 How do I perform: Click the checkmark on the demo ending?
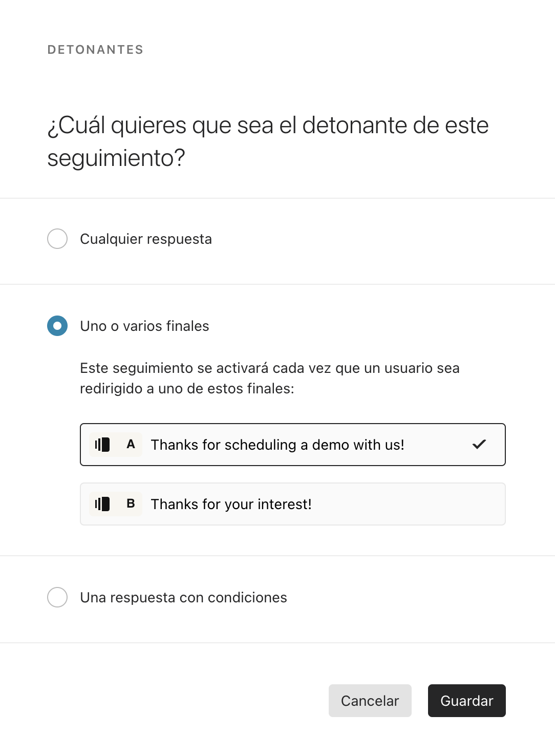pyautogui.click(x=479, y=445)
